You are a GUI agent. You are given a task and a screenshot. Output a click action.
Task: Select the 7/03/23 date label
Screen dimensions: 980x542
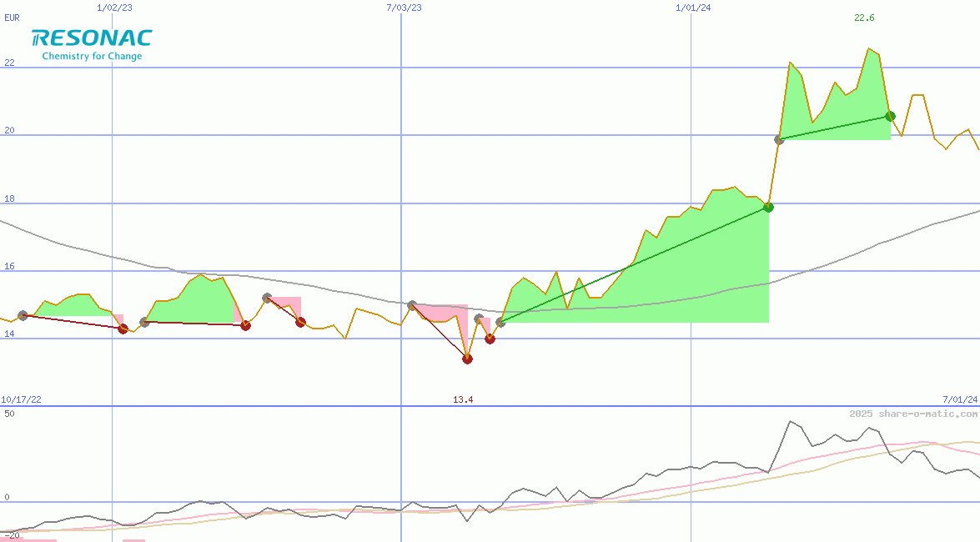pos(404,8)
